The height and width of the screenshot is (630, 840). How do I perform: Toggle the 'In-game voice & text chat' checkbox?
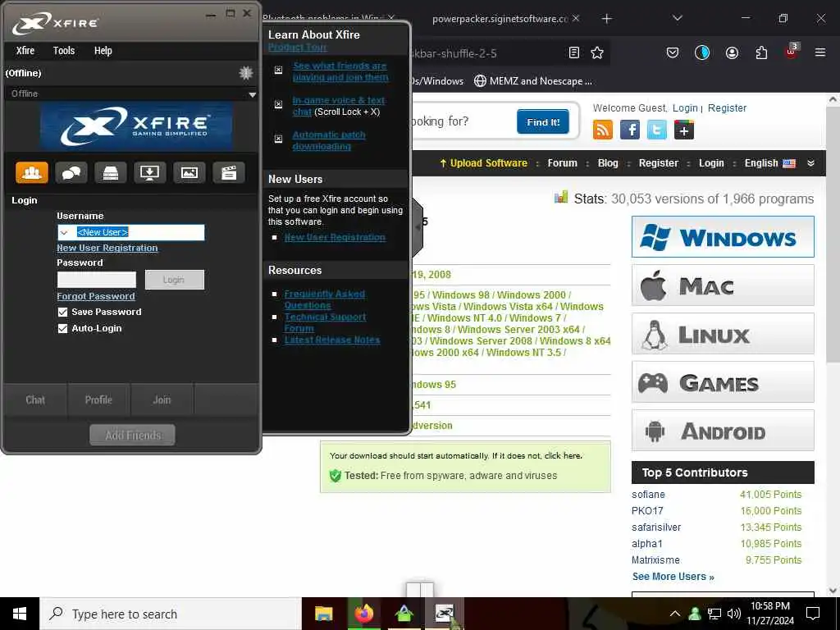coord(279,104)
